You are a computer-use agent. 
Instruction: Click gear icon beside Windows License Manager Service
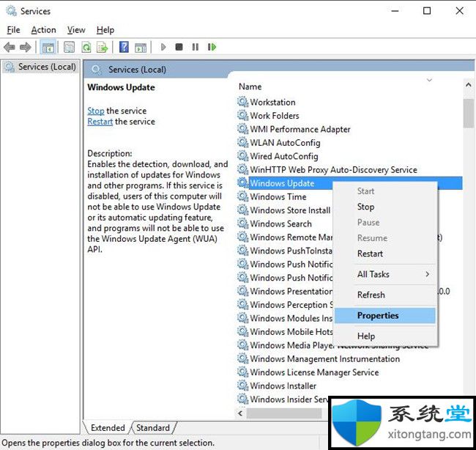pyautogui.click(x=242, y=372)
